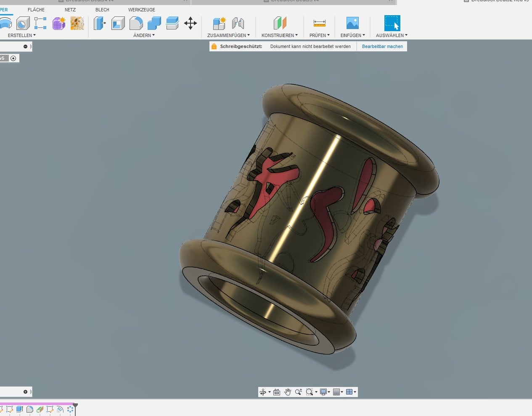Click the Bearbeitbar machen link

click(382, 46)
